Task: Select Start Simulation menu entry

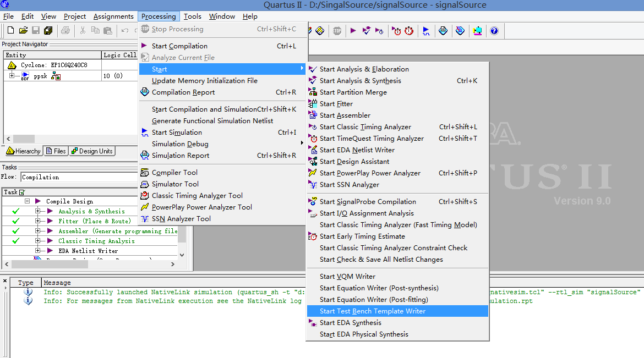Action: pos(223,132)
